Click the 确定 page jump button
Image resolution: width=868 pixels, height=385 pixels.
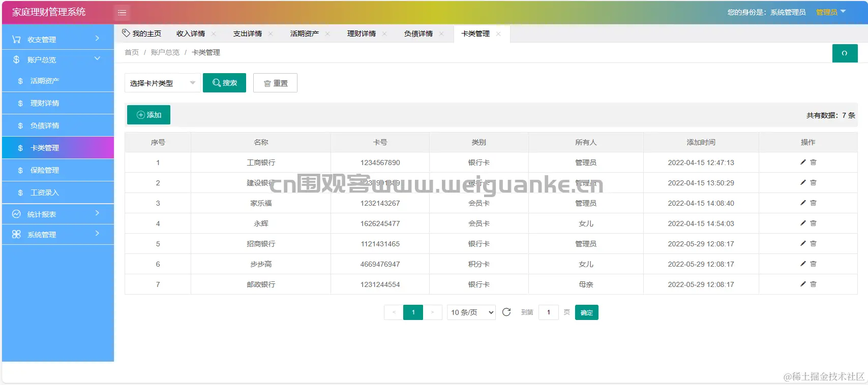click(x=587, y=312)
